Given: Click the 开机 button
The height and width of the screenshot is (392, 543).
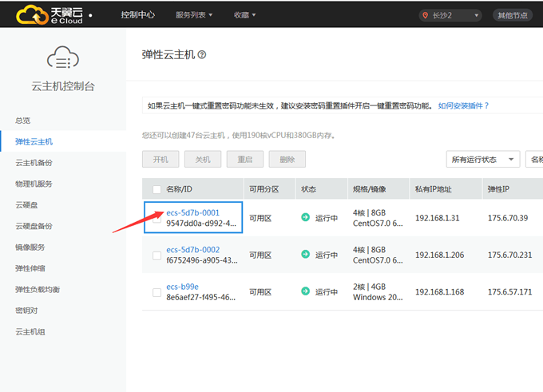Looking at the screenshot, I should (x=161, y=160).
